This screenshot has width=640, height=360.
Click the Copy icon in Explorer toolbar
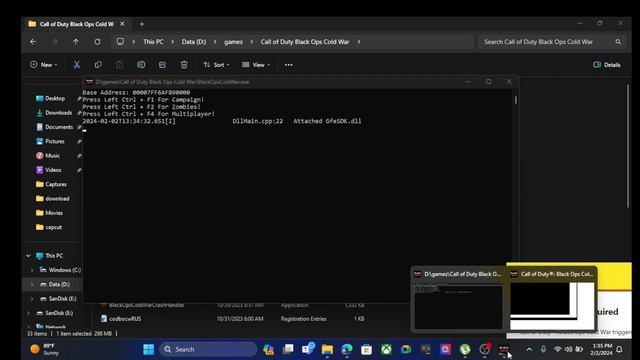click(98, 65)
